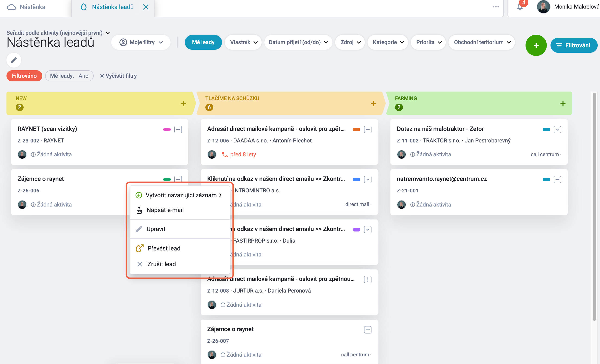Click the notification bell icon
Screen dimensions: 600x364
520,7
